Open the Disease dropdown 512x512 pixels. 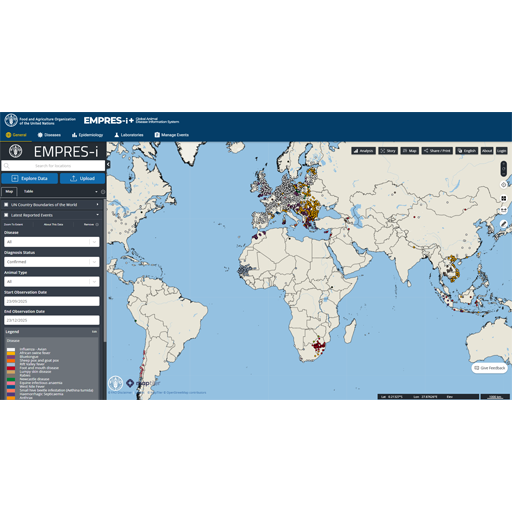coord(52,242)
